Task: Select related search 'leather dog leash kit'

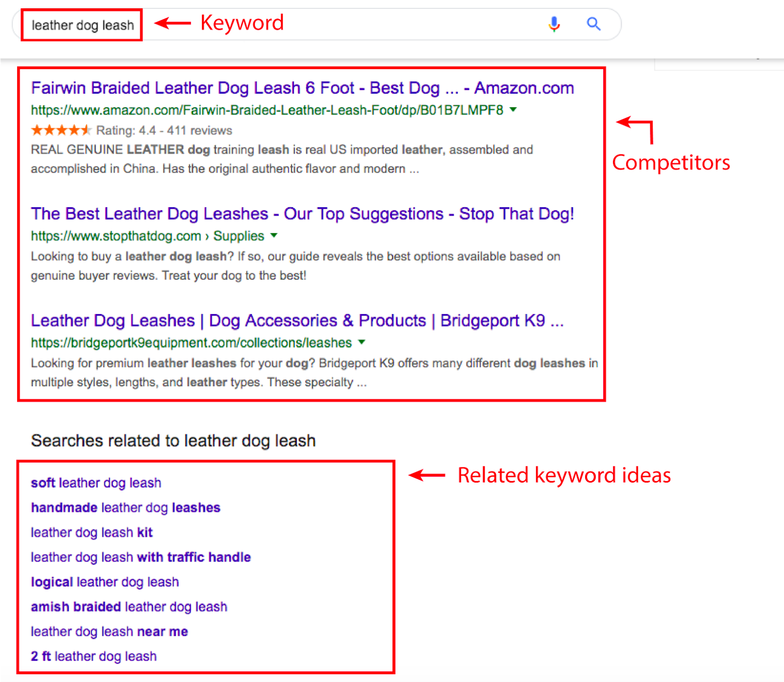Action: (x=92, y=533)
